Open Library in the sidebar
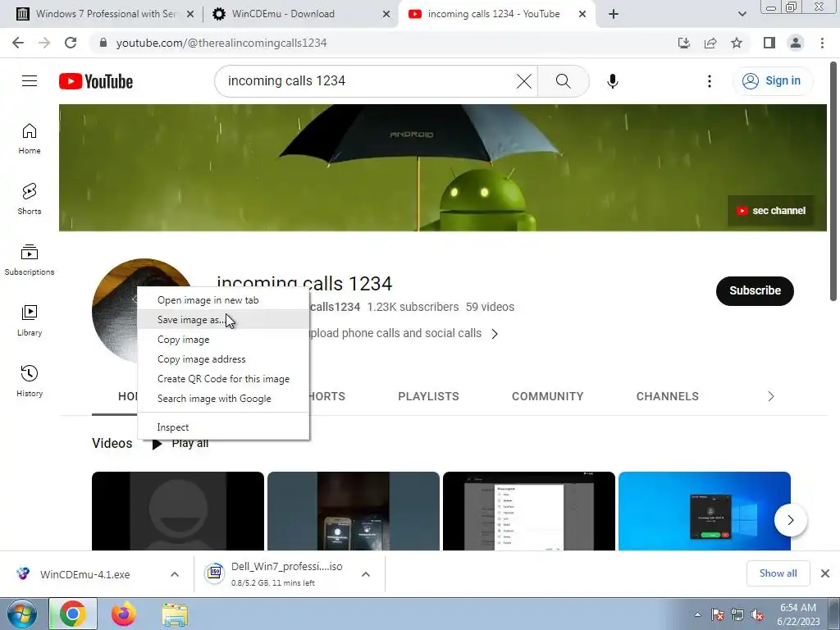Screen dimensions: 840x630 tap(30, 321)
